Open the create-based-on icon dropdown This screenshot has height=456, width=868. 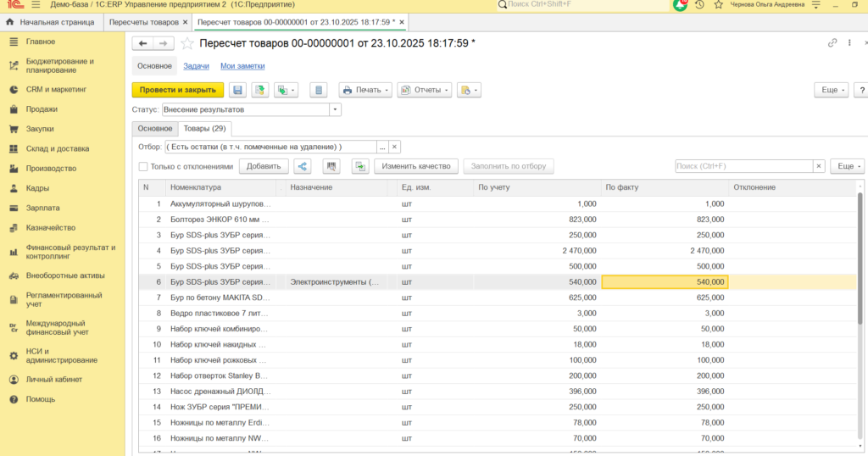(x=286, y=90)
